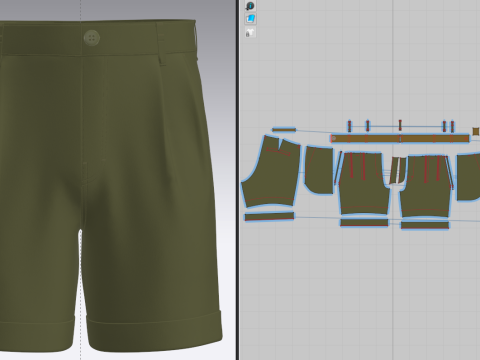480x360 pixels.
Task: Select the cuff strip below left front leg
Action: click(x=364, y=223)
